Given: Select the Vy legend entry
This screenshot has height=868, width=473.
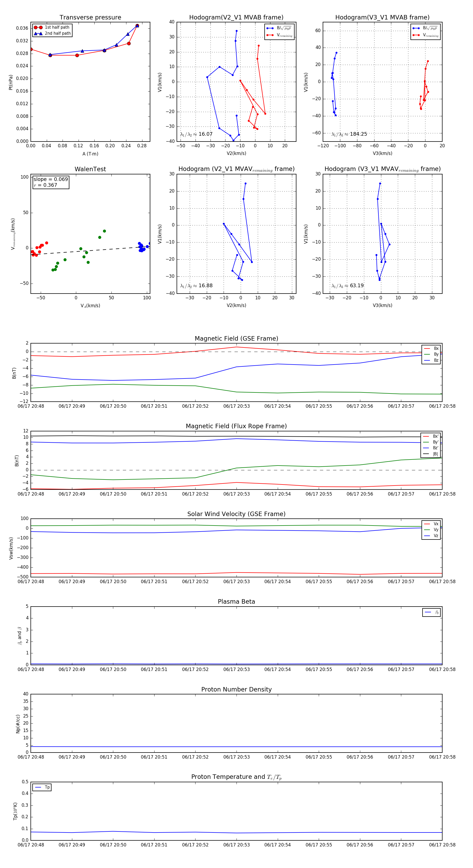Looking at the screenshot, I should click(431, 530).
